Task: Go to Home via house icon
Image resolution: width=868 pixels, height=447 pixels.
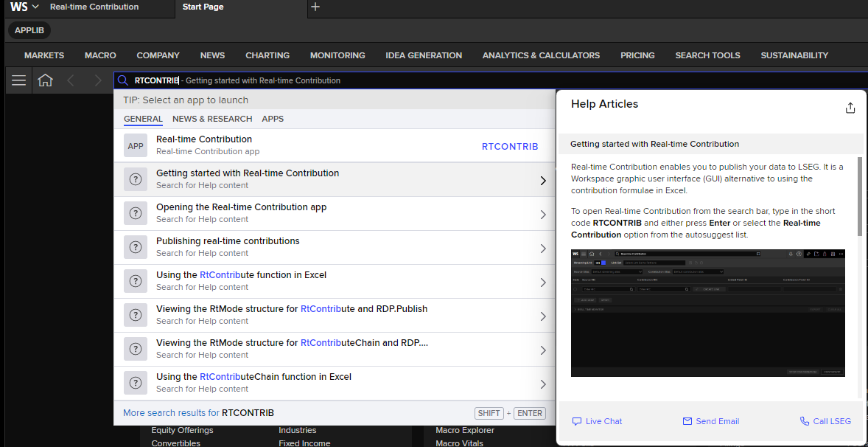Action: 46,80
